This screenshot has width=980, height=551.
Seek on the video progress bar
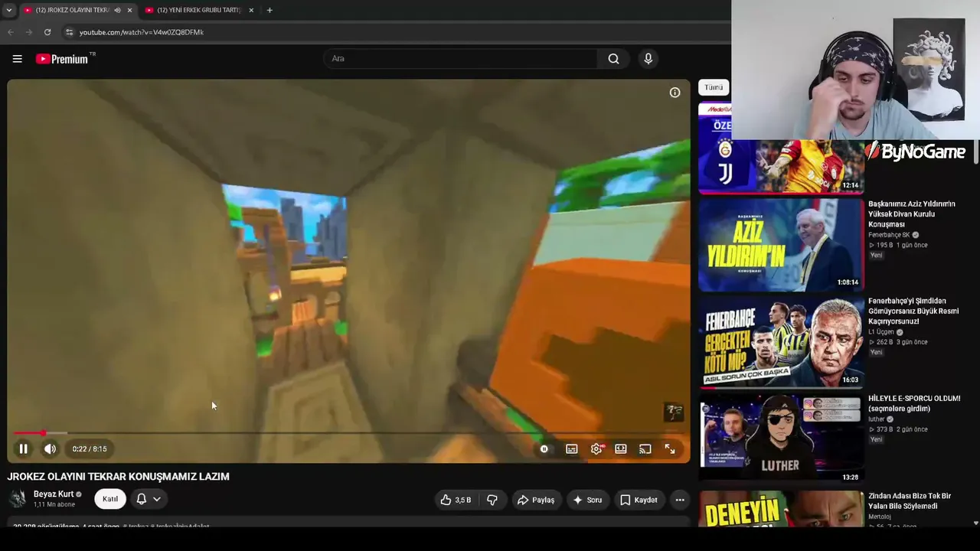(348, 433)
